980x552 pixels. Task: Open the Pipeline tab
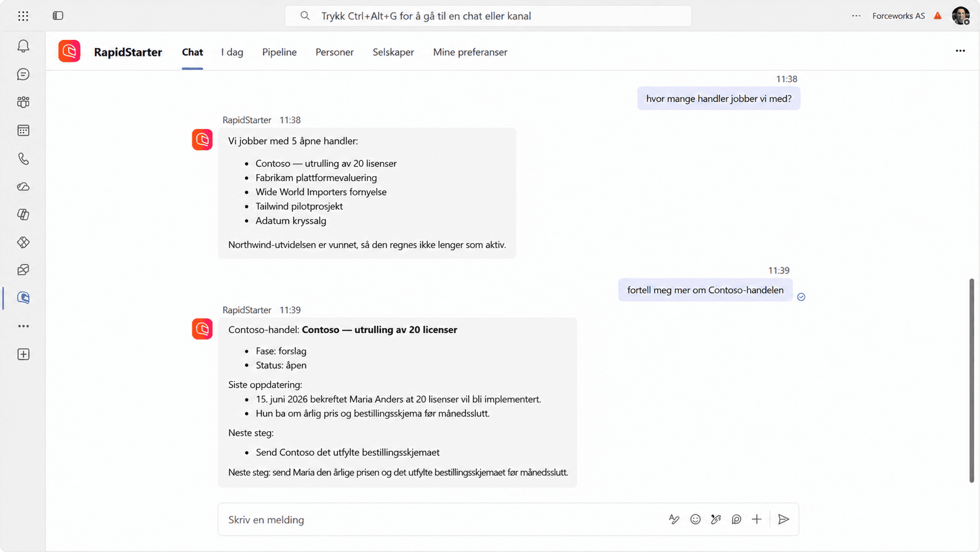point(279,52)
